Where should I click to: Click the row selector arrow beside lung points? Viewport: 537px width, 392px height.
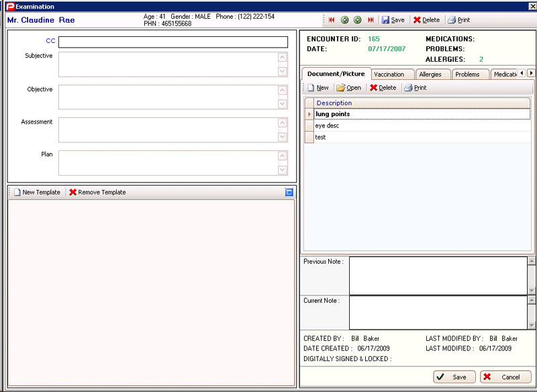click(309, 114)
